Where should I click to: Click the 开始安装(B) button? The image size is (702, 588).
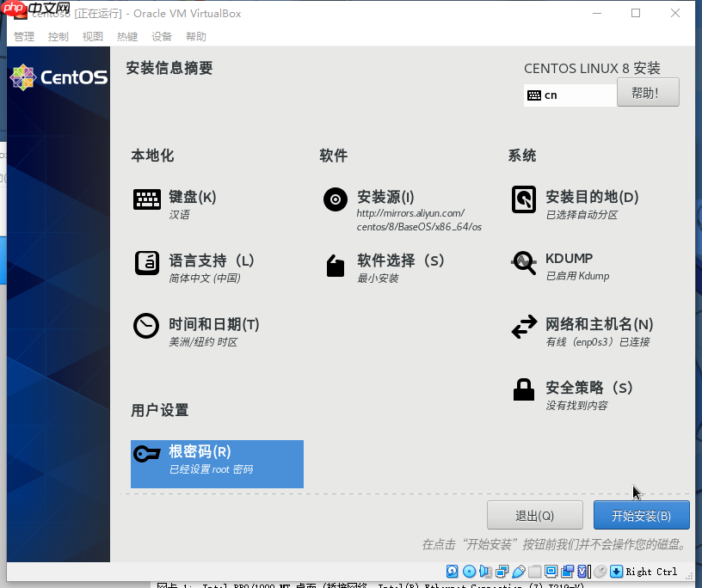(641, 515)
